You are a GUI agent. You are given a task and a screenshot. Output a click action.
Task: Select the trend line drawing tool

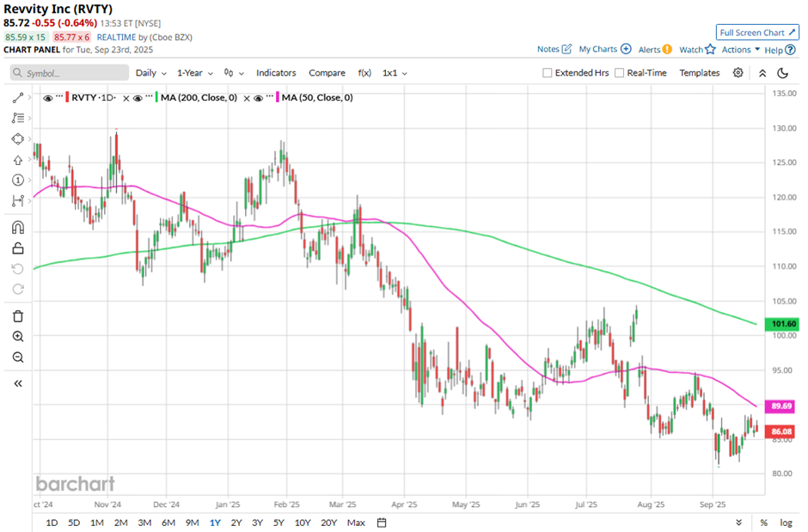click(18, 98)
